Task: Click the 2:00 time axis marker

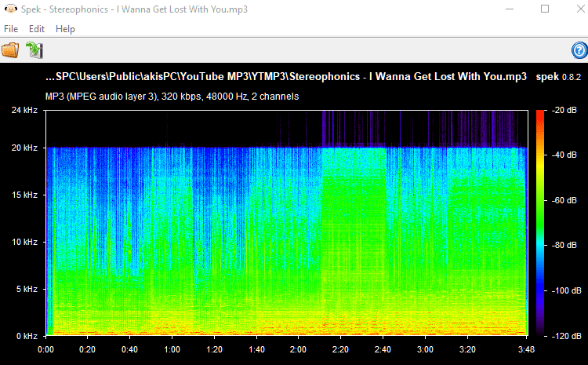Action: pos(298,349)
